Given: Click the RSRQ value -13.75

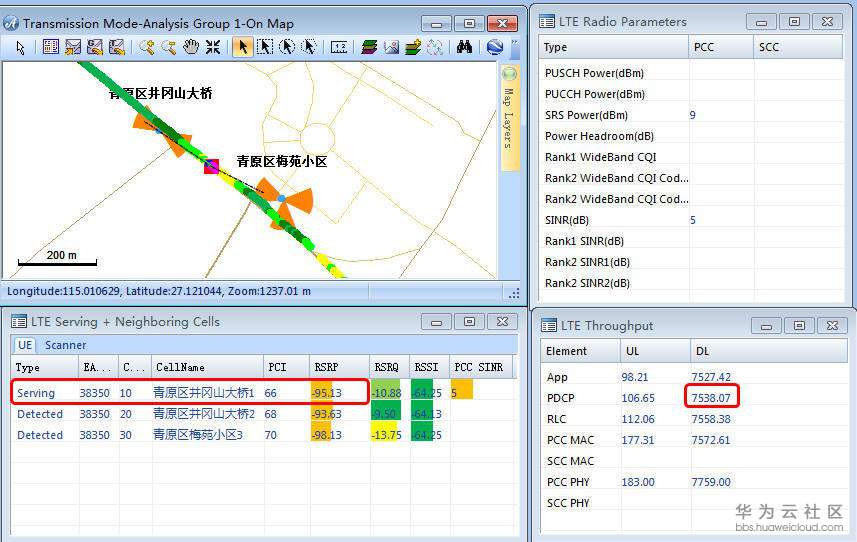Looking at the screenshot, I should pyautogui.click(x=387, y=435).
